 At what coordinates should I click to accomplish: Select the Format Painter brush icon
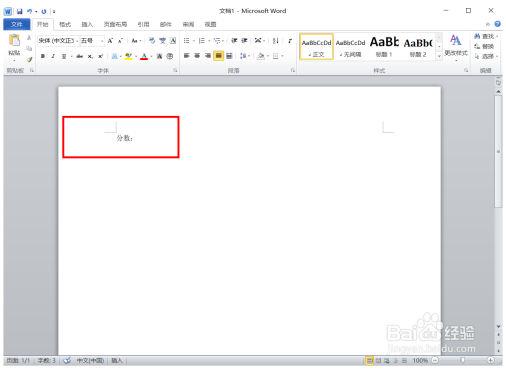(30, 59)
